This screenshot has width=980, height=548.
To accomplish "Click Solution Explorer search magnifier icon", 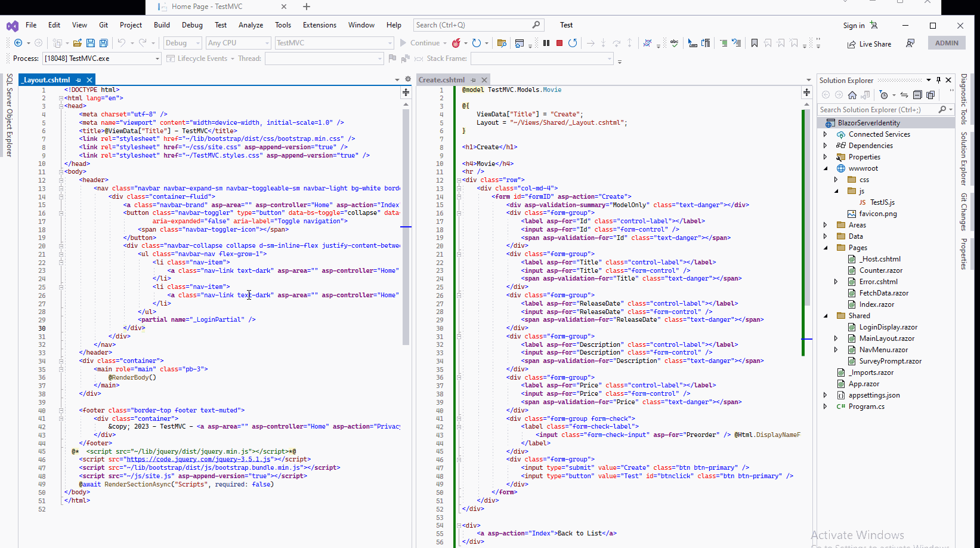I will click(942, 109).
